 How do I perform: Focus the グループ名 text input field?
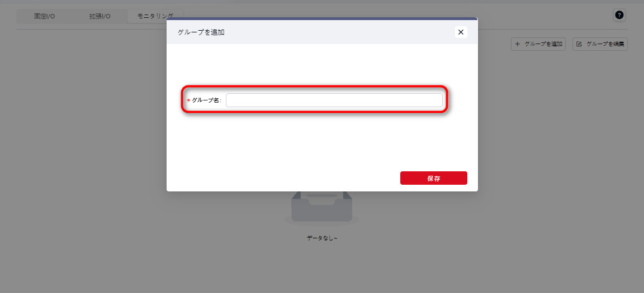click(x=334, y=100)
